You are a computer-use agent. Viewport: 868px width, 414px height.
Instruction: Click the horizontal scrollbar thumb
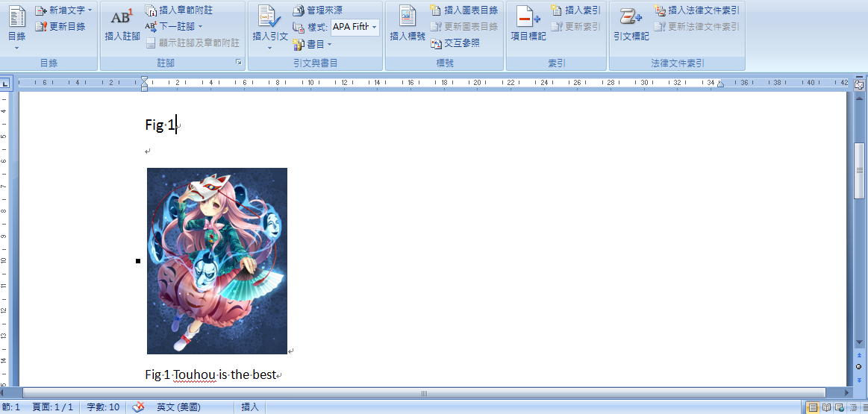(x=424, y=393)
